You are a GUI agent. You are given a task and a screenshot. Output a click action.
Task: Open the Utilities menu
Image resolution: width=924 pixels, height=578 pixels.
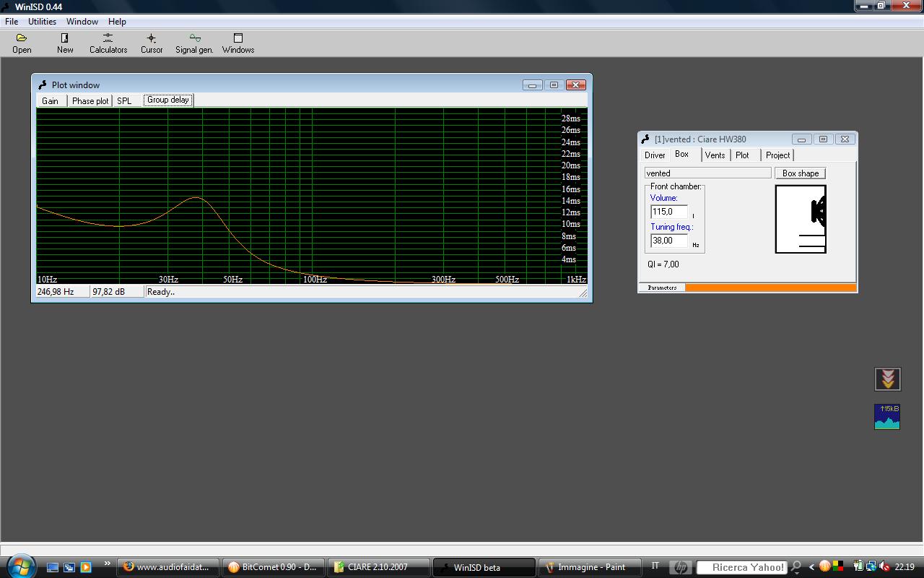click(42, 22)
